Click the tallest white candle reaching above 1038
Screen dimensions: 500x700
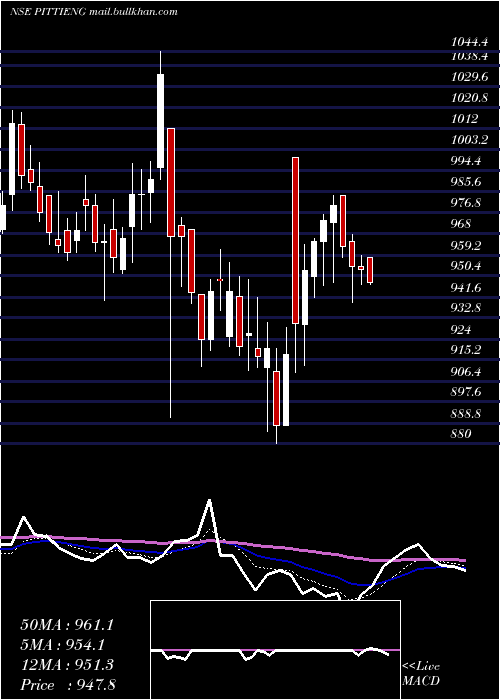tap(160, 121)
